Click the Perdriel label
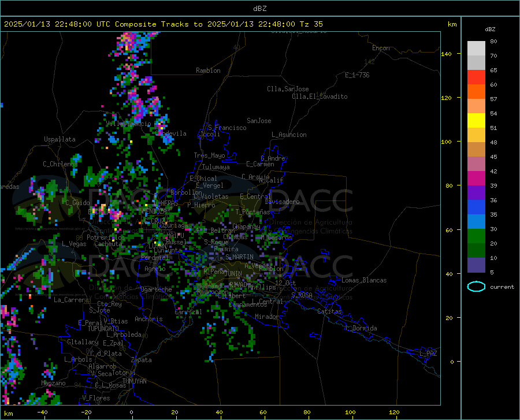Image resolution: width=520 pixels, height=420 pixels. (155, 257)
